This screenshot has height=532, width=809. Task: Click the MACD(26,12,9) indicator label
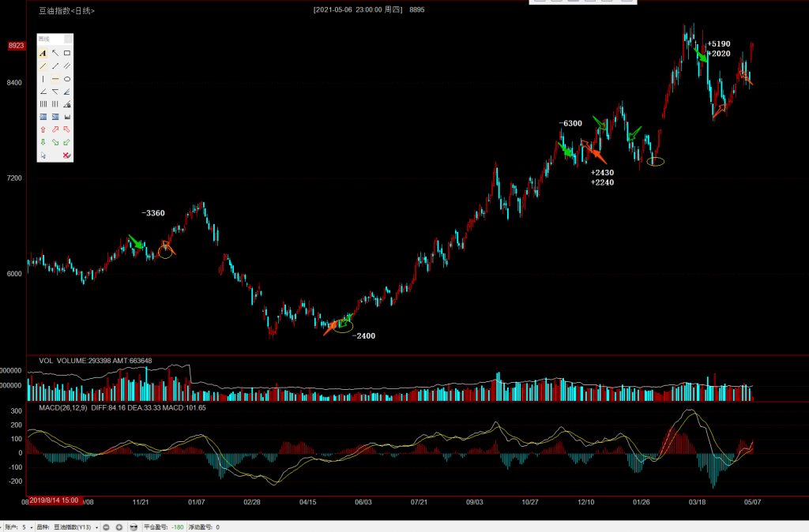pyautogui.click(x=63, y=408)
